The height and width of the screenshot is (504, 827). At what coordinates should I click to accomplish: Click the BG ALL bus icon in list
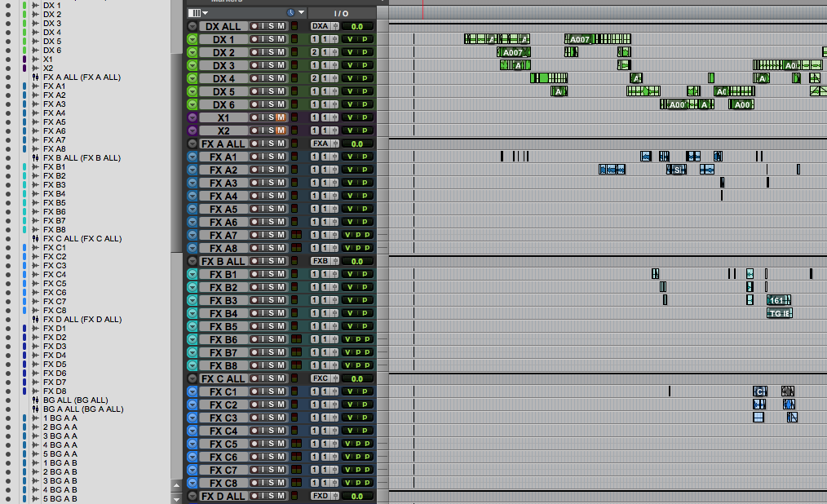point(35,400)
